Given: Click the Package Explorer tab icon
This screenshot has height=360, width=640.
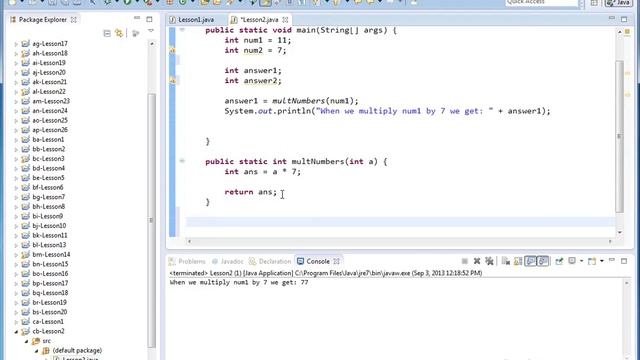Looking at the screenshot, I should (13, 20).
